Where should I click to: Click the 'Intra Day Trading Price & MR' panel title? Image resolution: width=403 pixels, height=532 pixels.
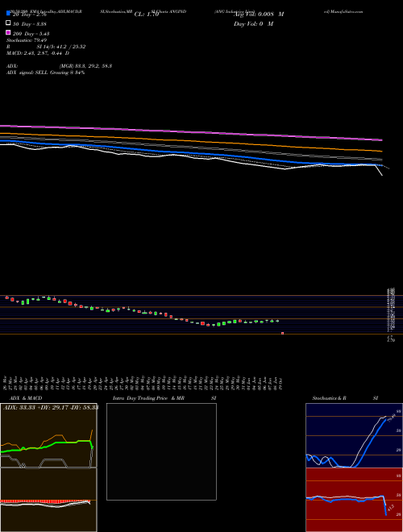(148, 398)
